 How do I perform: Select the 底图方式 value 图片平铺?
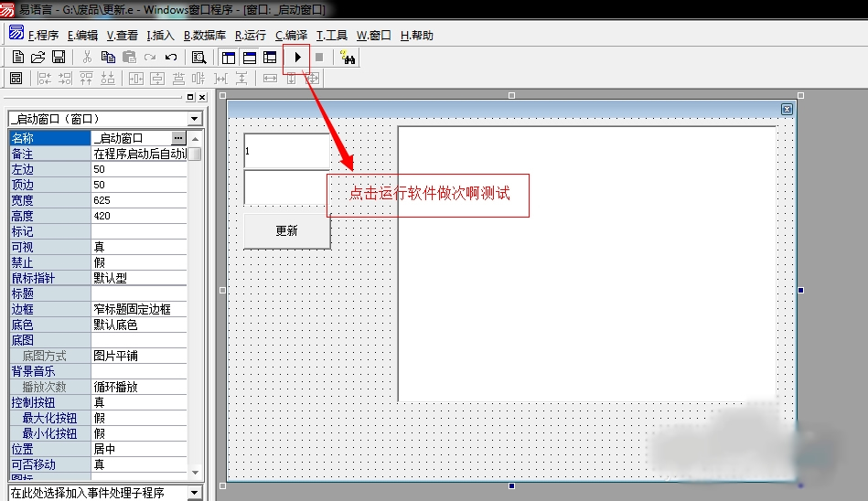click(139, 356)
